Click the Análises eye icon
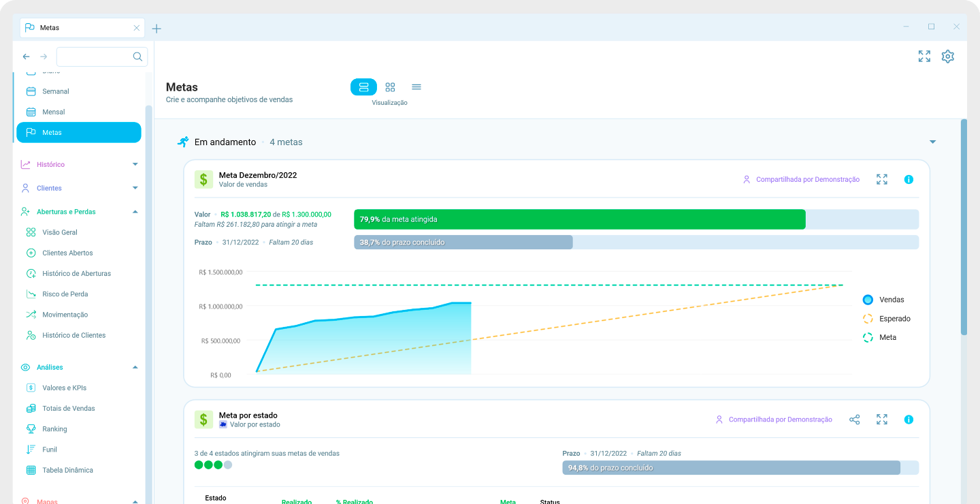This screenshot has width=980, height=504. [x=25, y=367]
